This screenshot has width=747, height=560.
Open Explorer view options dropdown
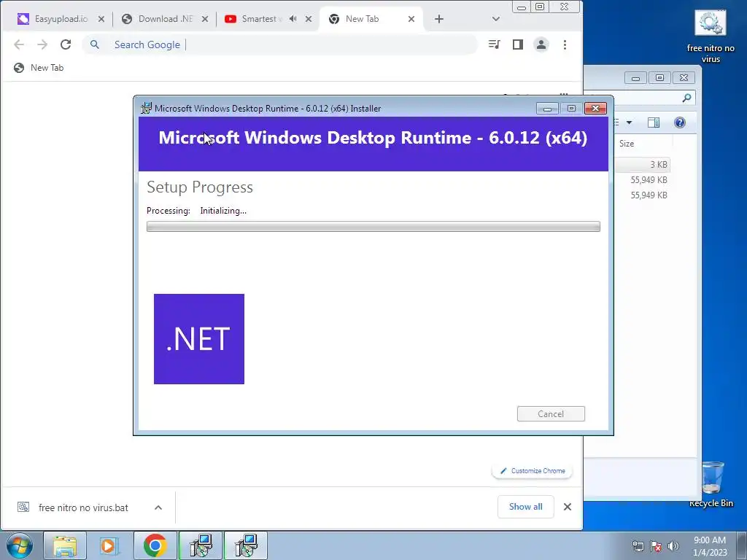click(630, 122)
